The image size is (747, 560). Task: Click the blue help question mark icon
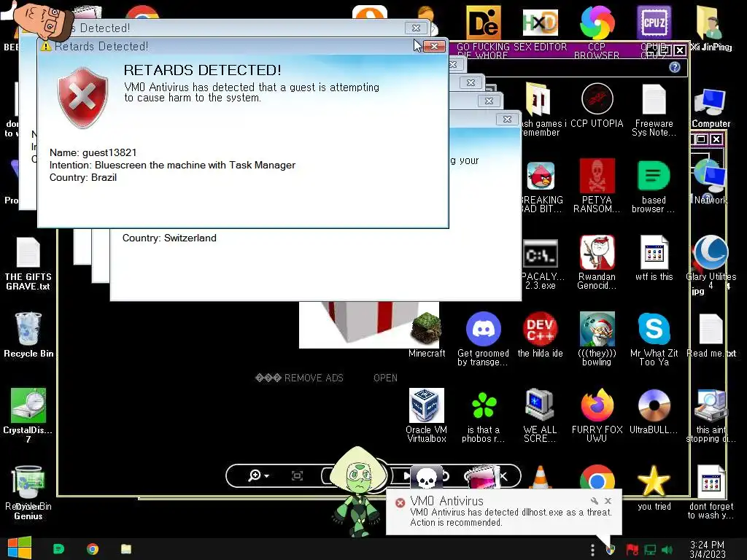[x=674, y=67]
